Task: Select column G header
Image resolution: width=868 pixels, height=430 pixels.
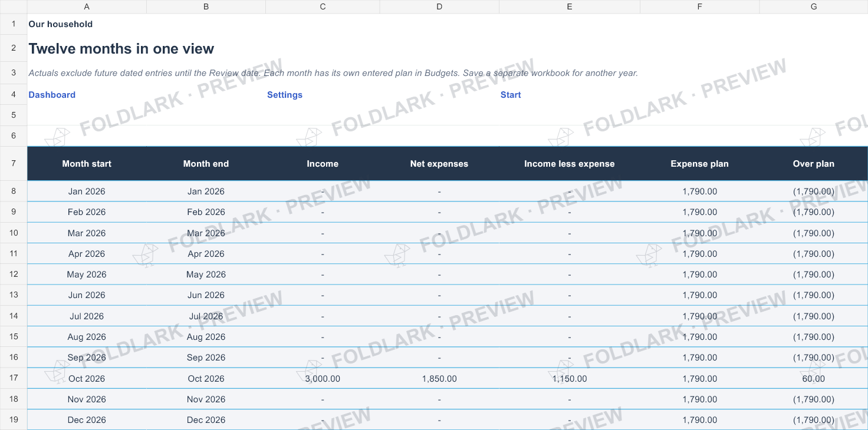Action: pyautogui.click(x=814, y=6)
